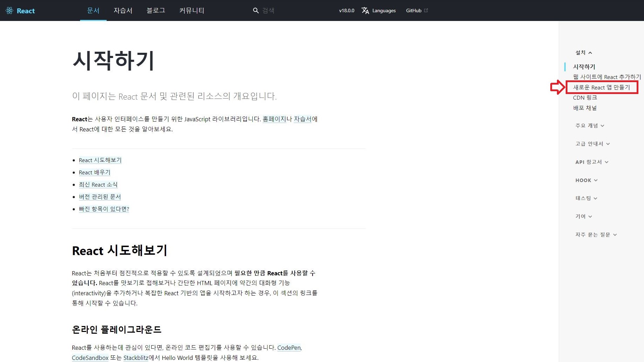644x362 pixels.
Task: Click the Languages translate icon
Action: [365, 10]
